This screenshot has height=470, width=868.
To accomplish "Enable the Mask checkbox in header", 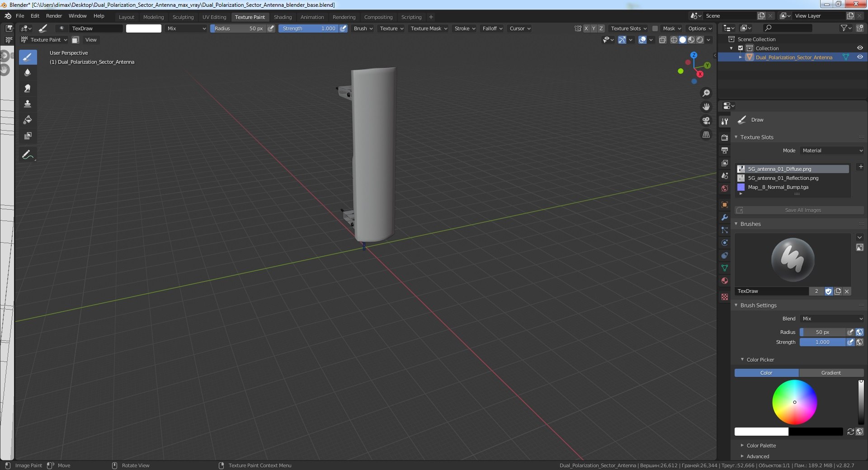I will [655, 28].
